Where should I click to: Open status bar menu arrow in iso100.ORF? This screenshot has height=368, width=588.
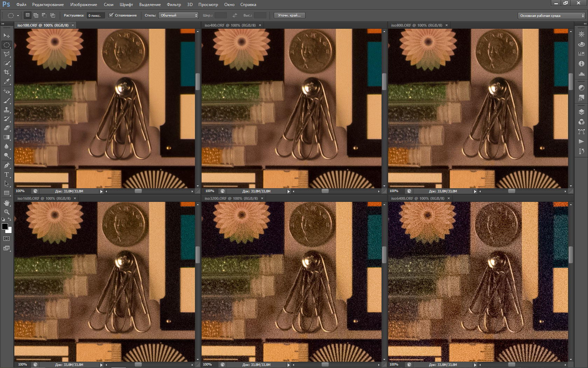(x=101, y=191)
